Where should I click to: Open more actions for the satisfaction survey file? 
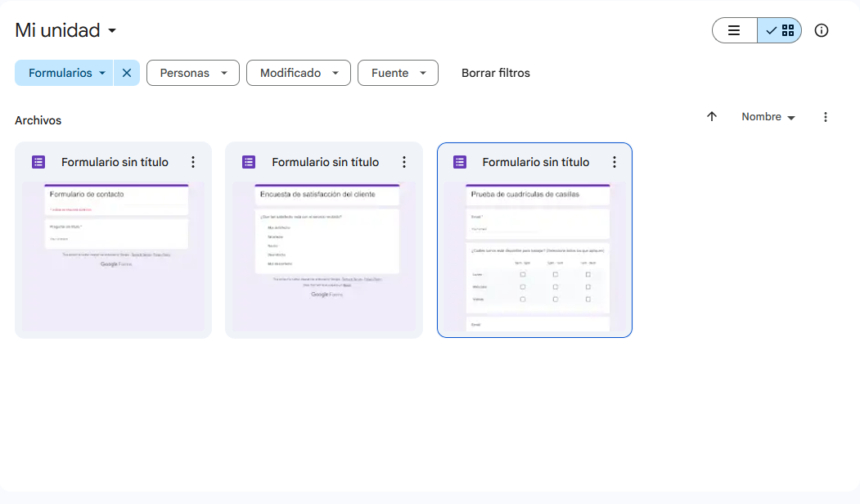(x=403, y=162)
